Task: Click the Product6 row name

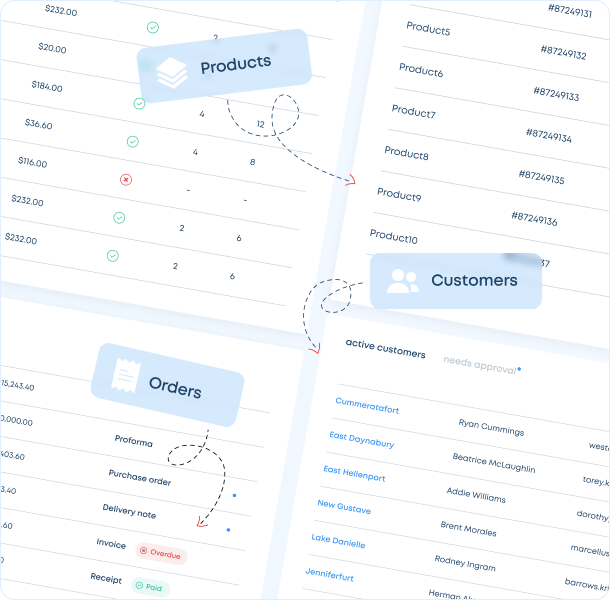Action: point(421,70)
